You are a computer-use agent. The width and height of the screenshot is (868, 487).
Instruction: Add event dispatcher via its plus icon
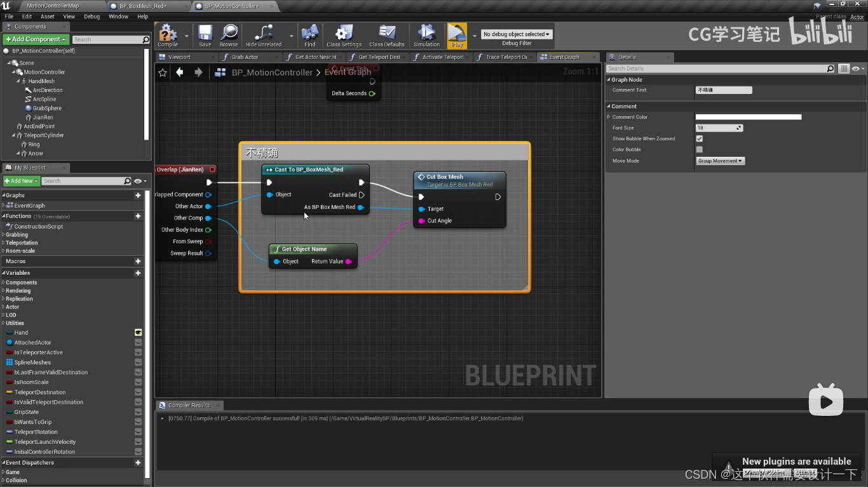click(x=138, y=462)
